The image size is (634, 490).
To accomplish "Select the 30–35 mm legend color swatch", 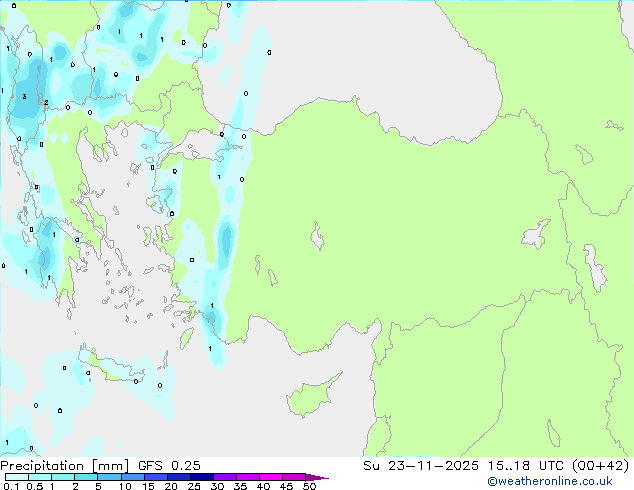I will (224, 477).
